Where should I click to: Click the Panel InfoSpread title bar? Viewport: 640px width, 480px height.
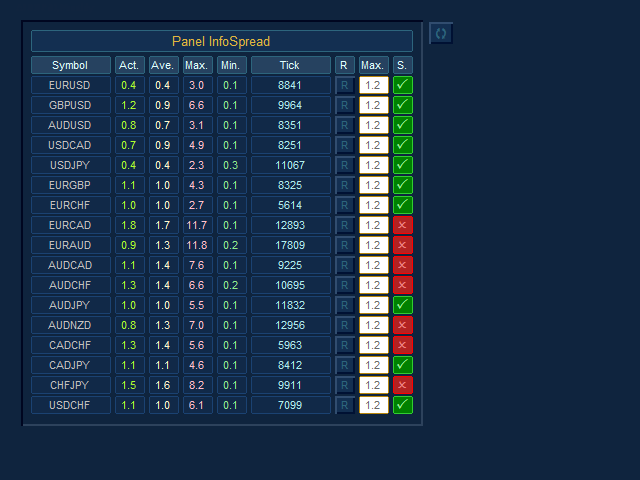[x=221, y=41]
